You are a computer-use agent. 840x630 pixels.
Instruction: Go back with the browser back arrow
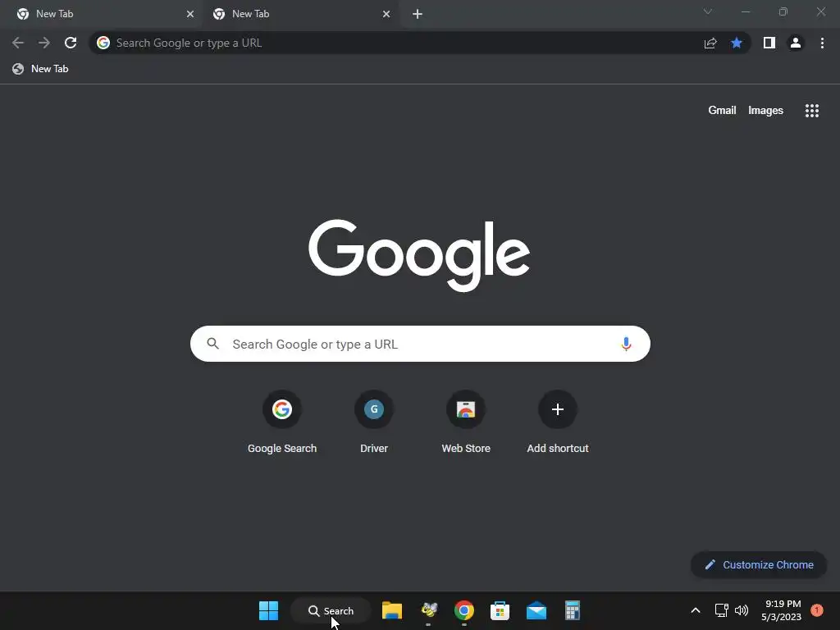pos(18,43)
